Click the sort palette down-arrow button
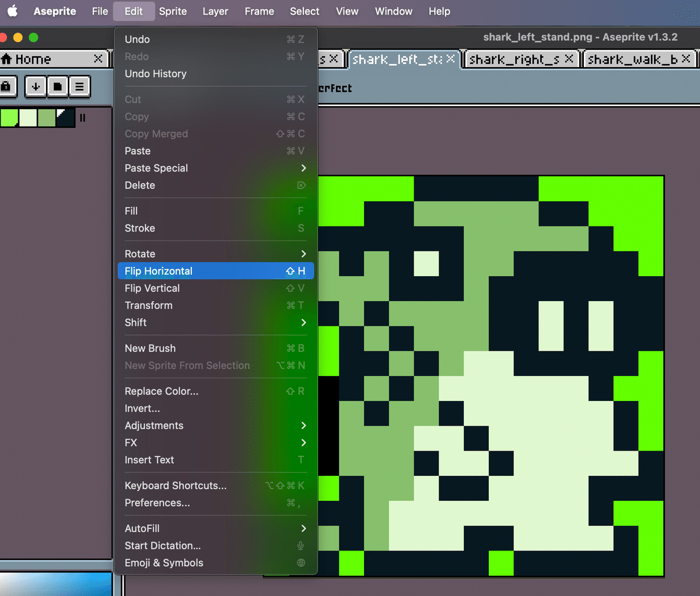 (x=36, y=87)
